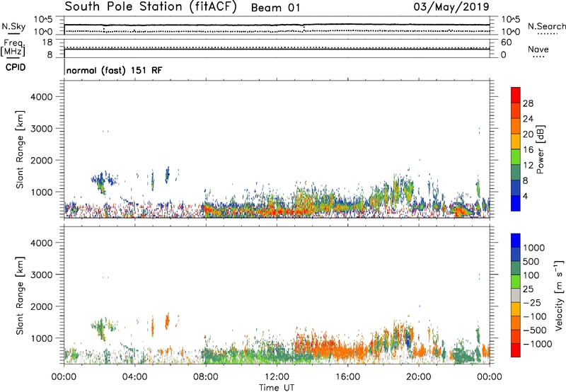
Task: Click the "N.Sky" legend label
Action: click(x=13, y=26)
